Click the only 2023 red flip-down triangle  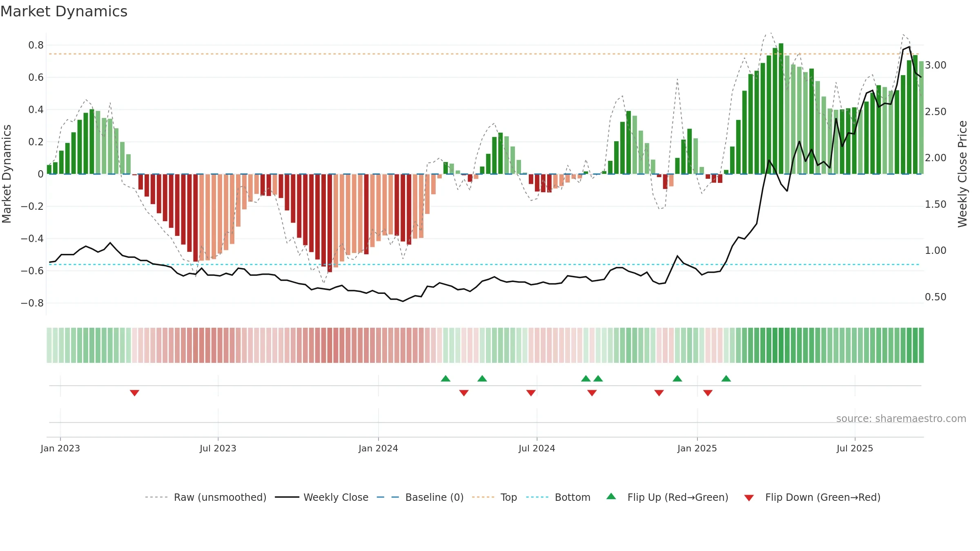(134, 393)
